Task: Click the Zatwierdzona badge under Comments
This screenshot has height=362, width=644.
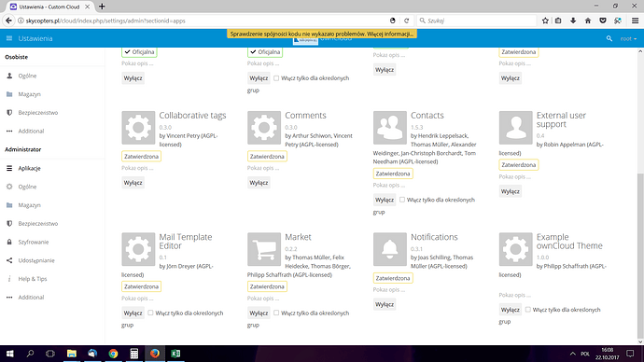Action: click(x=267, y=157)
